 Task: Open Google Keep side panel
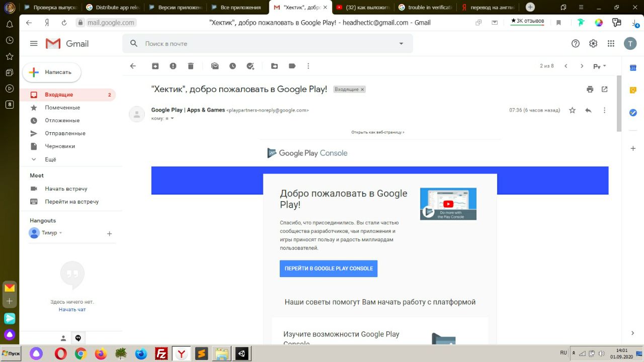(x=633, y=90)
